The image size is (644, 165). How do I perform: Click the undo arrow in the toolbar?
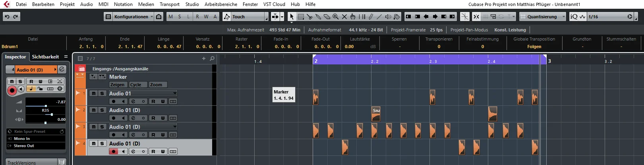7,17
